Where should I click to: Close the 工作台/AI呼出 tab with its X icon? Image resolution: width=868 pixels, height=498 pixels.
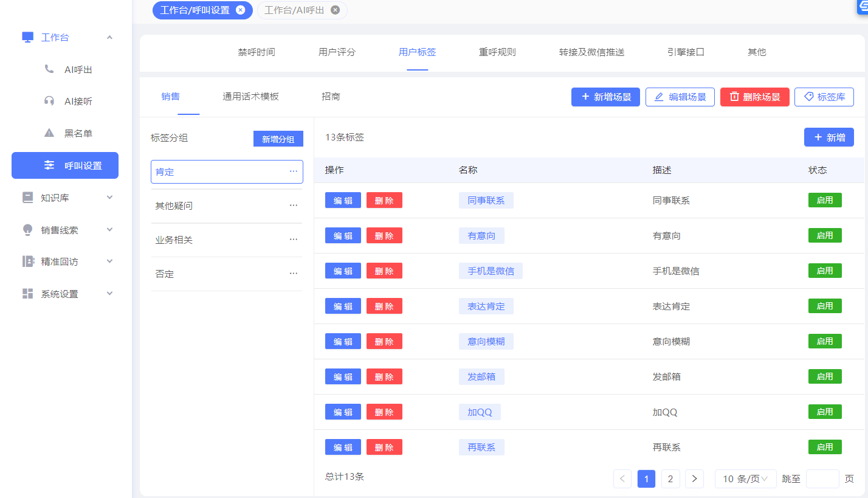(x=335, y=10)
